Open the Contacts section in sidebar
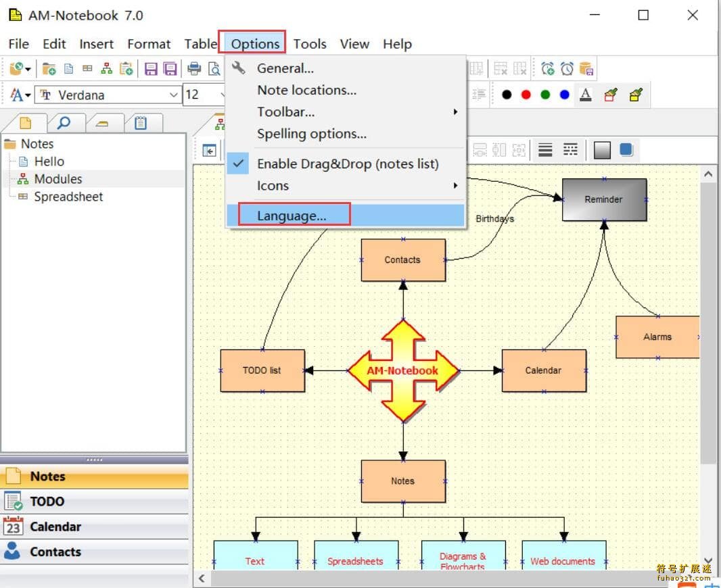Screen dimensions: 721x588 [x=94, y=552]
